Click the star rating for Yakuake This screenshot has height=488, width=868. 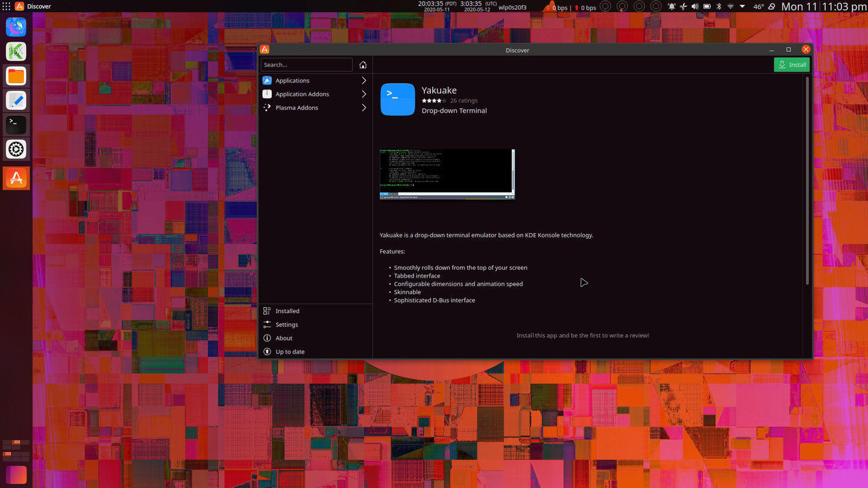(x=434, y=101)
